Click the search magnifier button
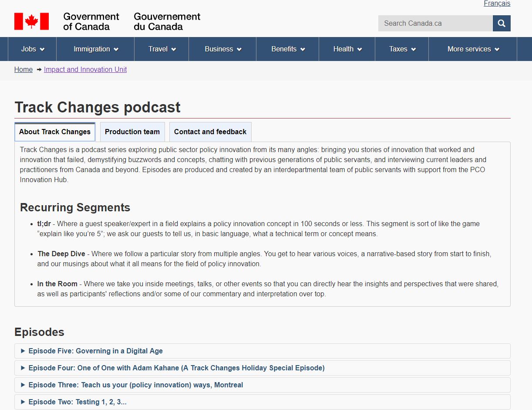532x410 pixels. 502,24
